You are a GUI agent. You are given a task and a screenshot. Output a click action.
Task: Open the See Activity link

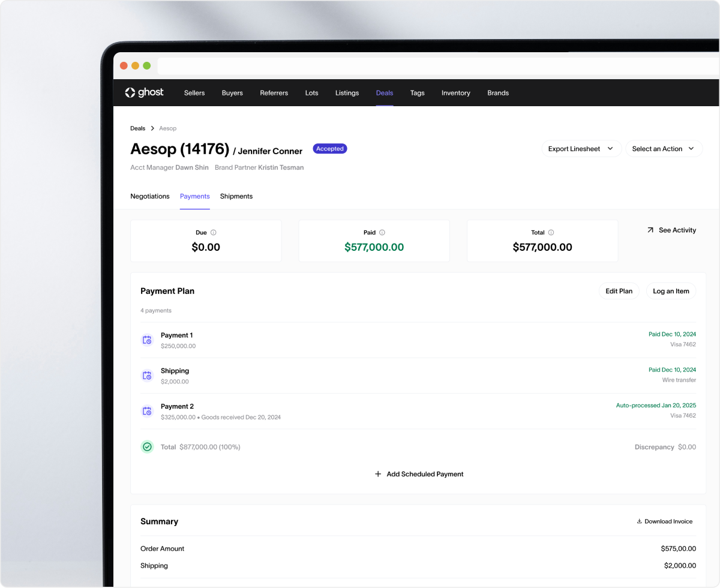click(x=671, y=230)
